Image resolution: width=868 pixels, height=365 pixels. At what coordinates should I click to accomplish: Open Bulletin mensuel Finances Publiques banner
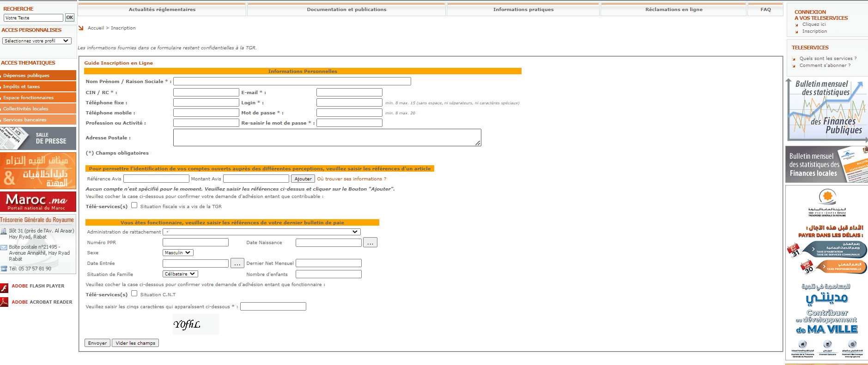pyautogui.click(x=826, y=110)
